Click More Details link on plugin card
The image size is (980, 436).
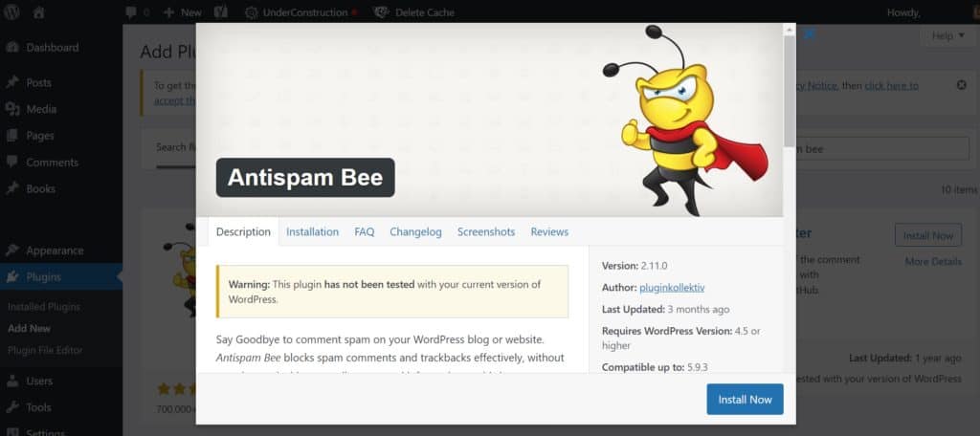pyautogui.click(x=933, y=262)
